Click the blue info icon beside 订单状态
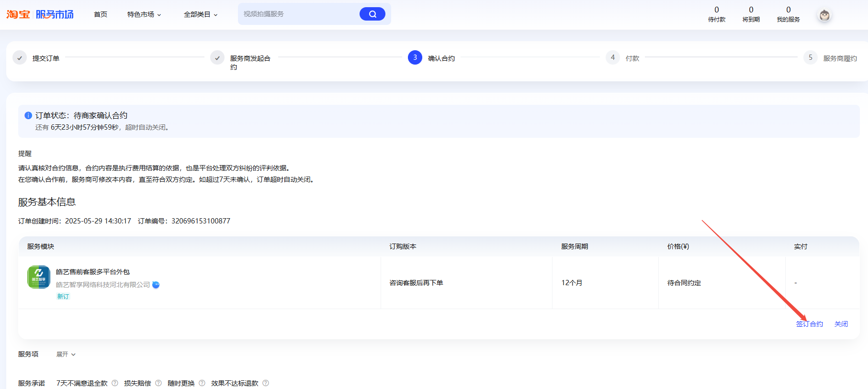This screenshot has height=389, width=868. pos(28,115)
